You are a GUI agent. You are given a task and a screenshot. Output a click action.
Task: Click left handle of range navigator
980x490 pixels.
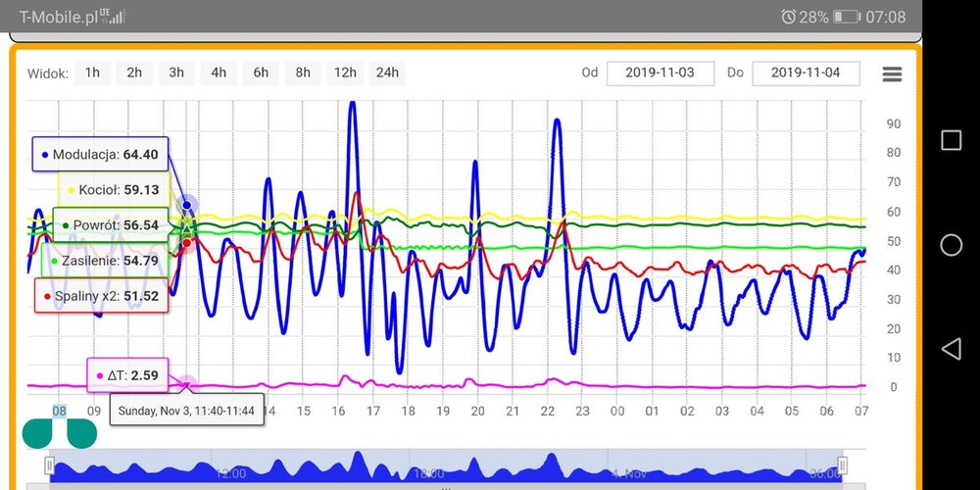coord(50,465)
